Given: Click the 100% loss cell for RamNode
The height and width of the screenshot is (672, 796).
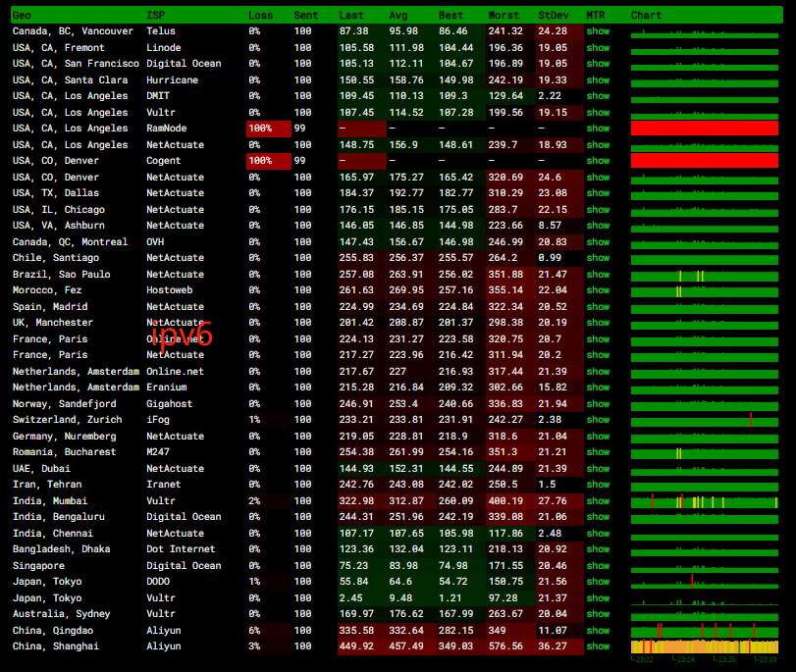Looking at the screenshot, I should tap(269, 129).
